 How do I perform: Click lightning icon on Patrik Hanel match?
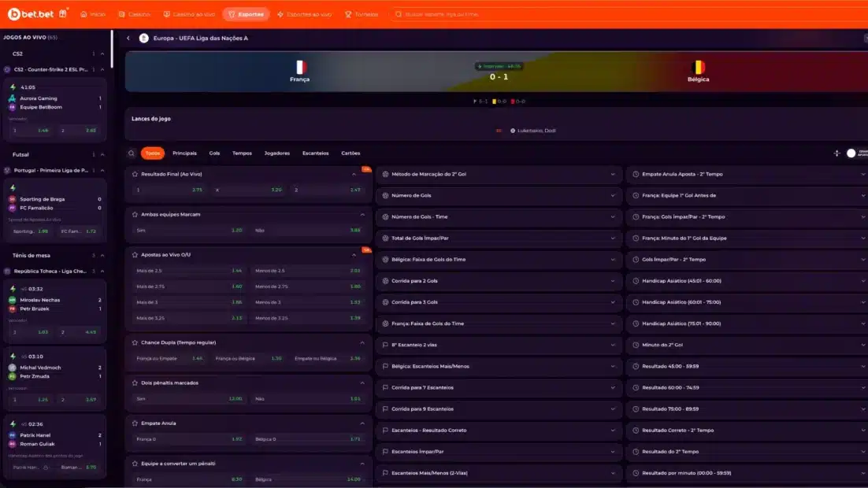[13, 423]
